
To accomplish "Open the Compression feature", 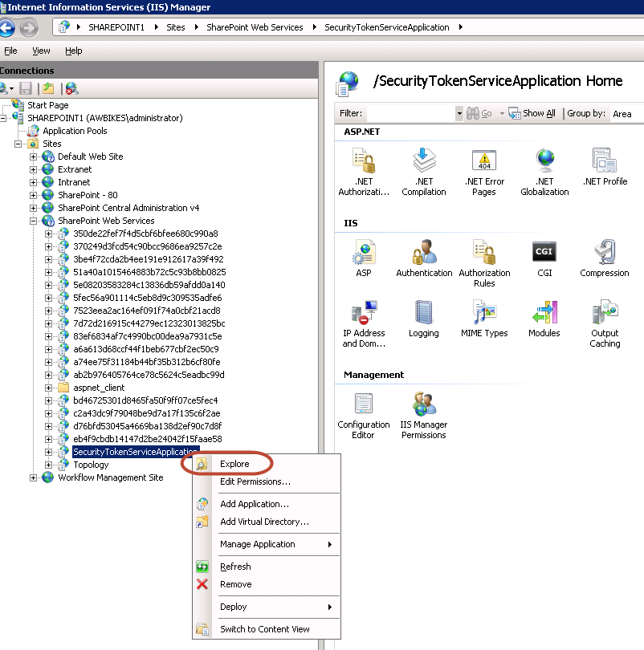I will 605,258.
